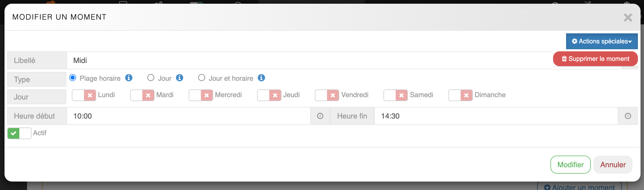Click the info icon beside Jour type

click(179, 78)
